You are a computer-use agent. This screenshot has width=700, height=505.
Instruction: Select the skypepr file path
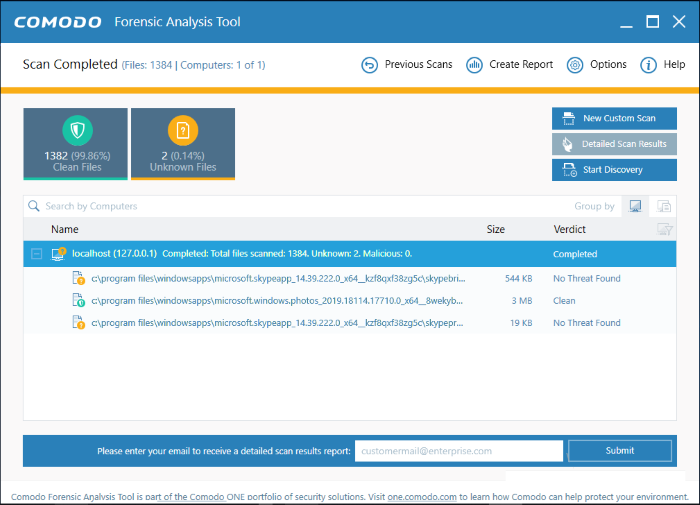coord(277,323)
